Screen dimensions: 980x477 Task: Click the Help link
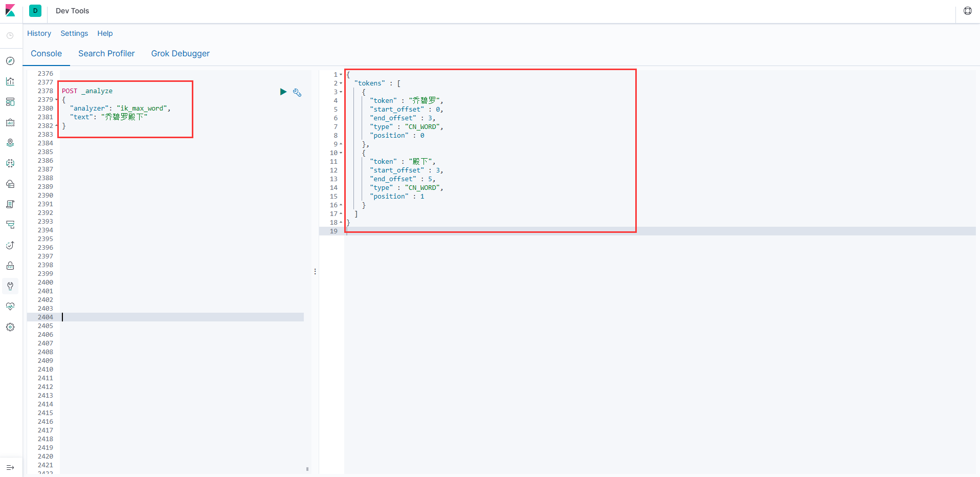pyautogui.click(x=105, y=33)
